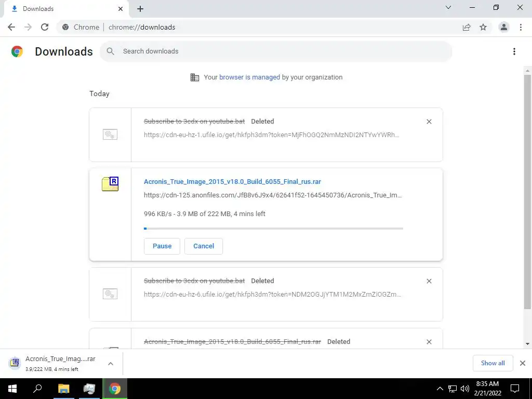Viewport: 532px width, 399px height.
Task: Click the 'Downloads' page heading
Action: [x=64, y=51]
